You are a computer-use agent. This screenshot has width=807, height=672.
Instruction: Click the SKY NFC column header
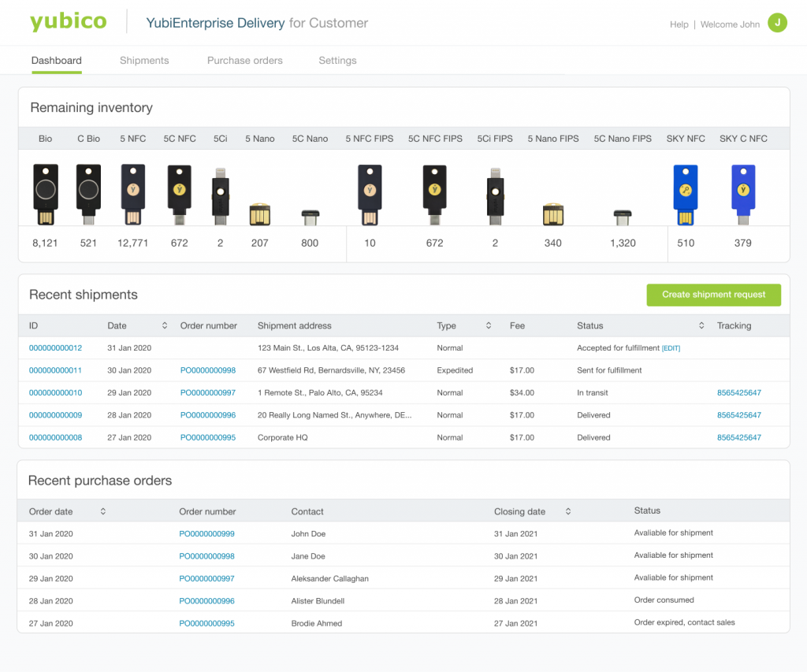pyautogui.click(x=686, y=139)
